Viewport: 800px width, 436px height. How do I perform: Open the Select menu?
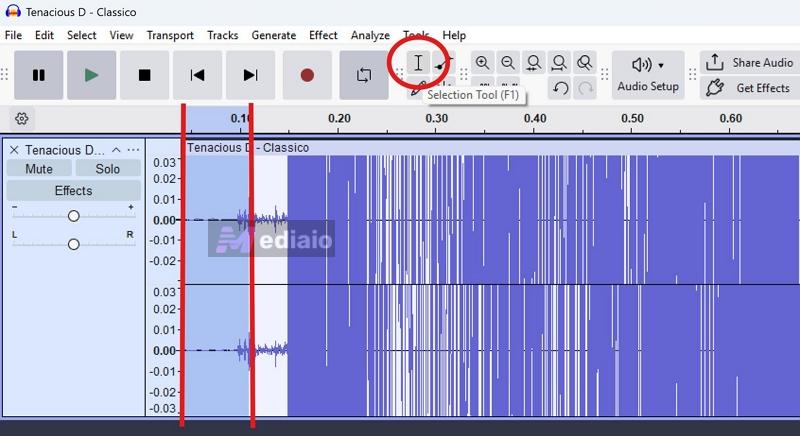coord(82,35)
